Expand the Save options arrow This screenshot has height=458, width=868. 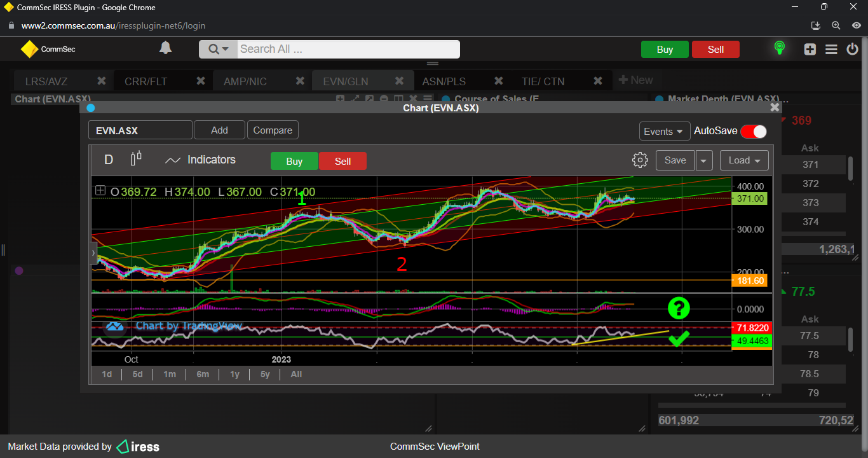tap(703, 161)
